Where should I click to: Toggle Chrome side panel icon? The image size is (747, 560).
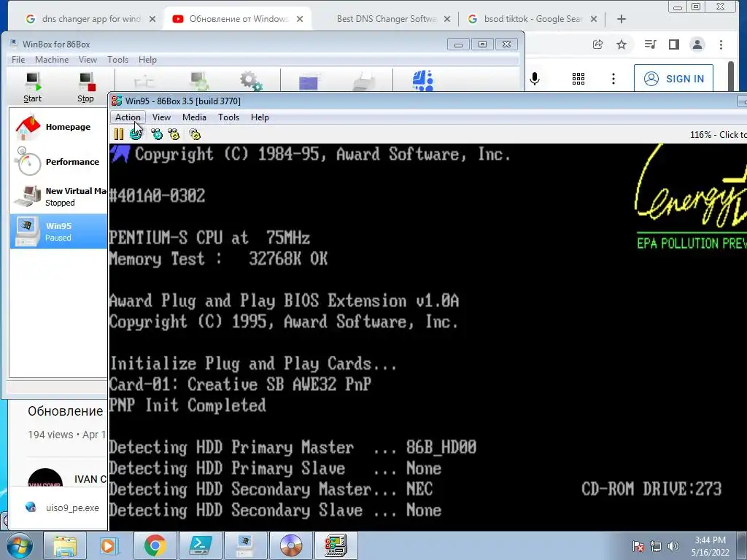pyautogui.click(x=673, y=44)
